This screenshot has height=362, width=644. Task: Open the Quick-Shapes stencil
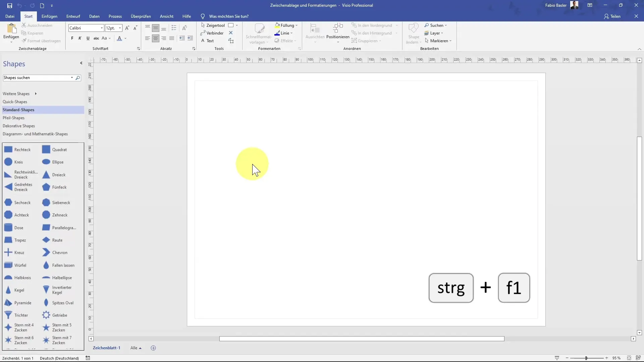click(x=15, y=102)
